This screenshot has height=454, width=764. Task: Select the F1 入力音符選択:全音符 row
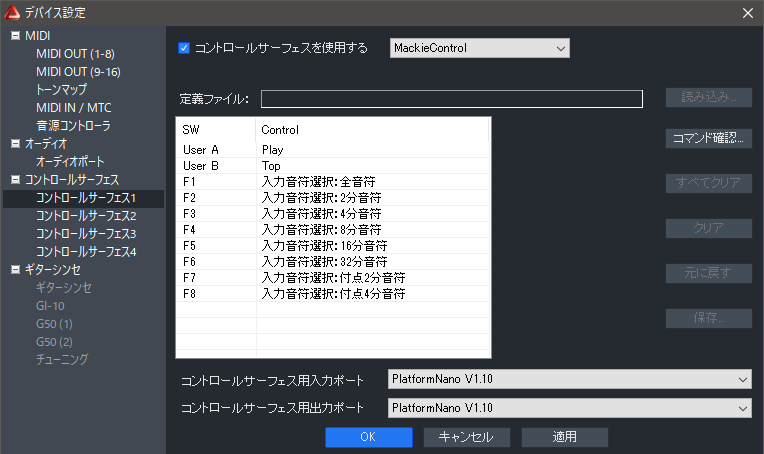coord(332,183)
